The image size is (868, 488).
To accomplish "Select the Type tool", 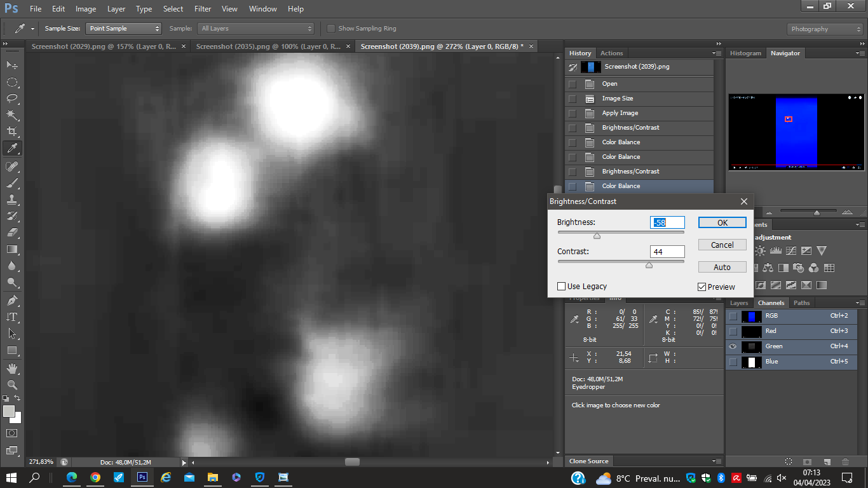I will 12,316.
